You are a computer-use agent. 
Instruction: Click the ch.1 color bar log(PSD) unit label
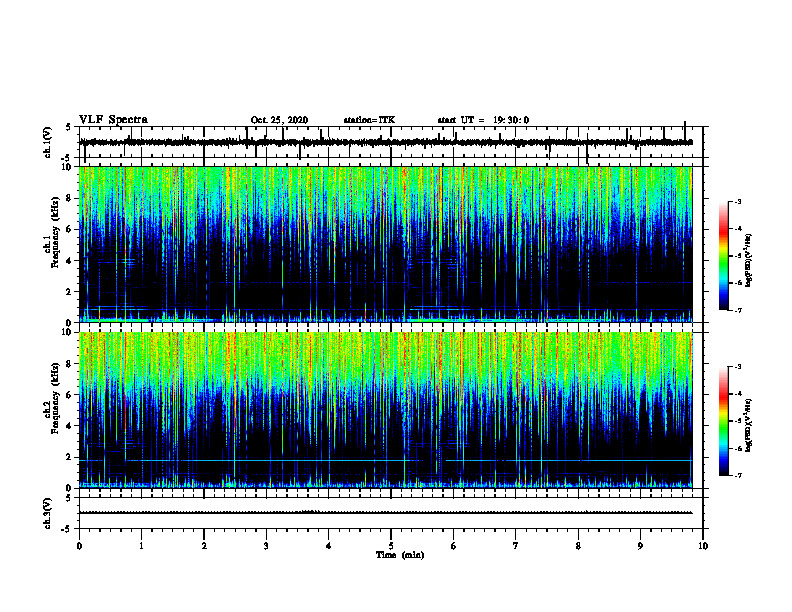749,260
